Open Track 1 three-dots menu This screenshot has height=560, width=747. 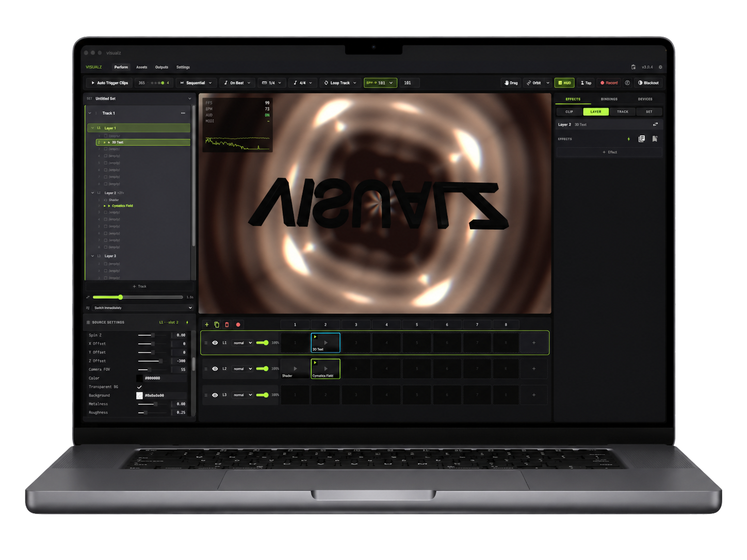(x=183, y=113)
